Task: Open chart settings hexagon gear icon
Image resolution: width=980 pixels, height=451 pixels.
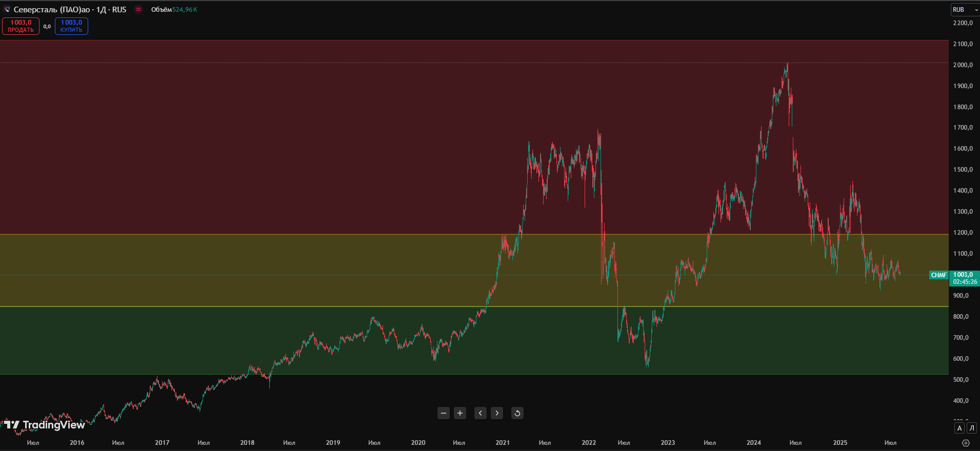Action: (966, 443)
